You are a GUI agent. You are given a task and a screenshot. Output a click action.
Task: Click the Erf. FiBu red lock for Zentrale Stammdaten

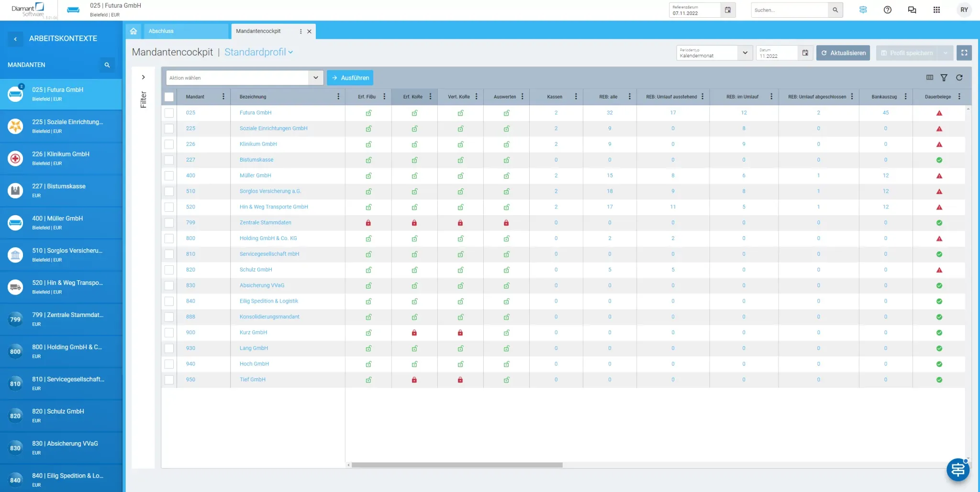tap(368, 223)
